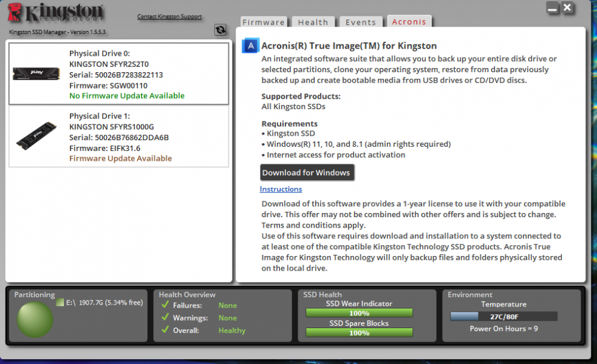Click the Acronis True Image logo icon
Screen dimensions: 597x364
(x=251, y=45)
